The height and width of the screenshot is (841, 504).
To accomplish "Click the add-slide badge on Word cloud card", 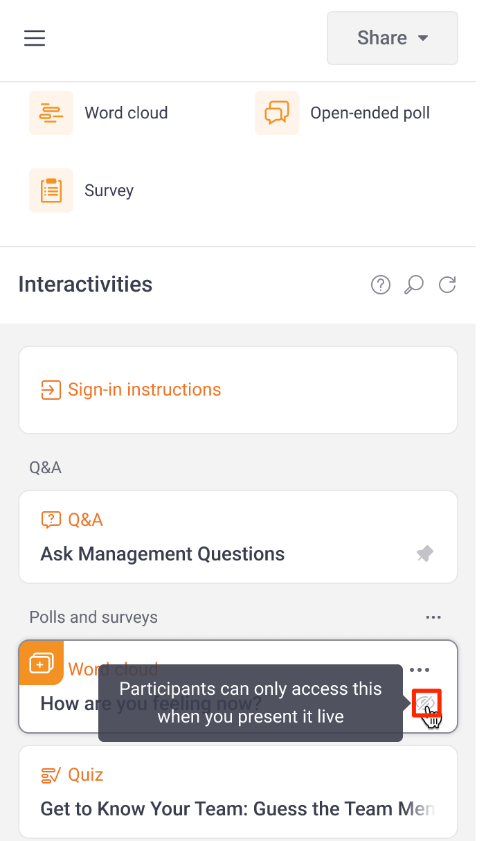I will click(x=42, y=663).
